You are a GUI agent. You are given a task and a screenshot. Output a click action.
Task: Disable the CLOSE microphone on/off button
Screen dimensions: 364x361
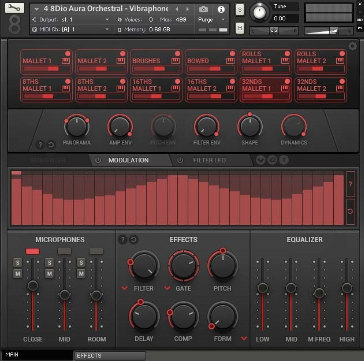(32, 251)
